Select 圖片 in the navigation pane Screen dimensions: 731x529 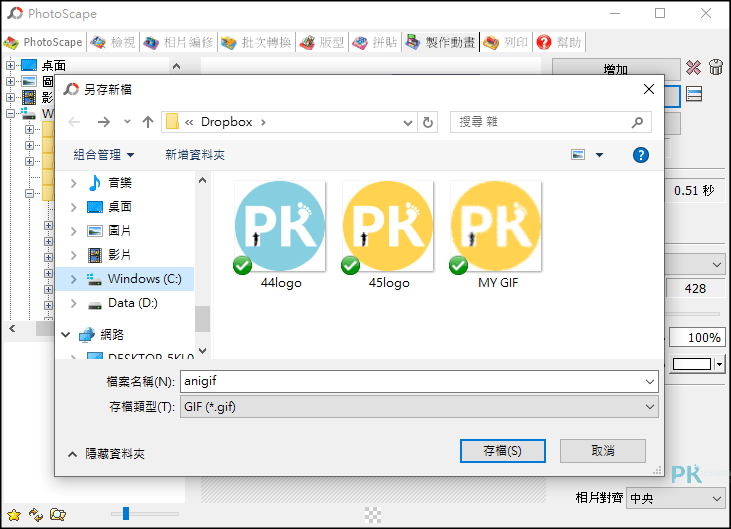coord(120,231)
